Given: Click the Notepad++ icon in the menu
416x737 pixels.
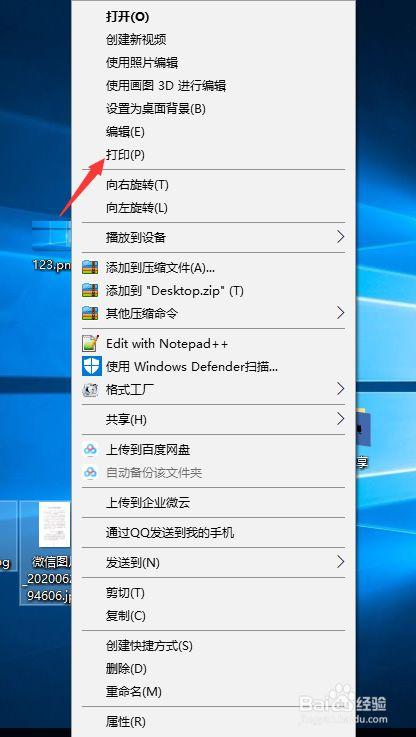Looking at the screenshot, I should pos(91,343).
